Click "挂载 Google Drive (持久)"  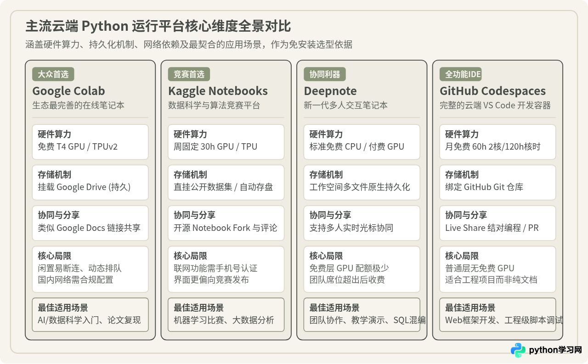click(84, 187)
